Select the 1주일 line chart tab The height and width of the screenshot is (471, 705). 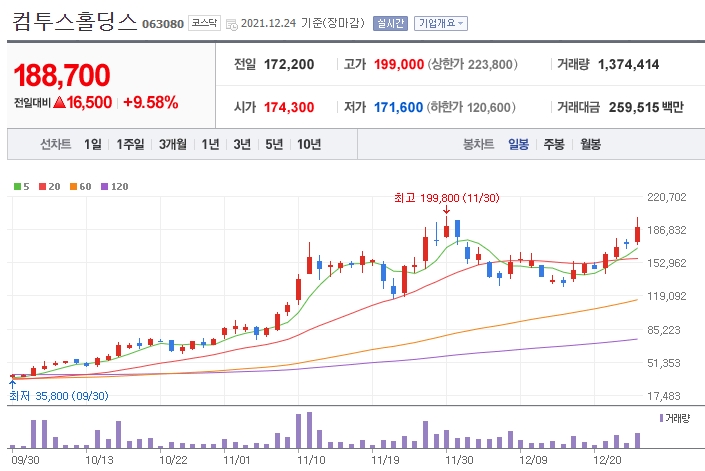click(x=130, y=144)
